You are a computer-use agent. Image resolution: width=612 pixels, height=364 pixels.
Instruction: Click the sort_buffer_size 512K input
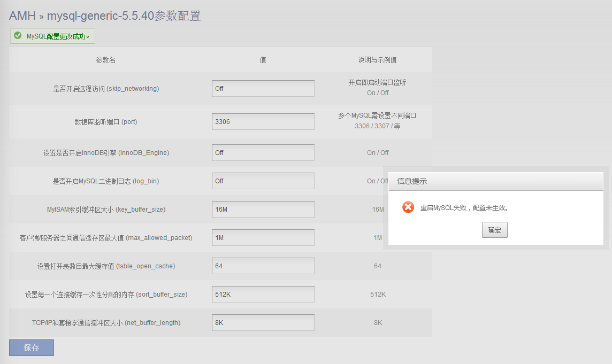[263, 295]
